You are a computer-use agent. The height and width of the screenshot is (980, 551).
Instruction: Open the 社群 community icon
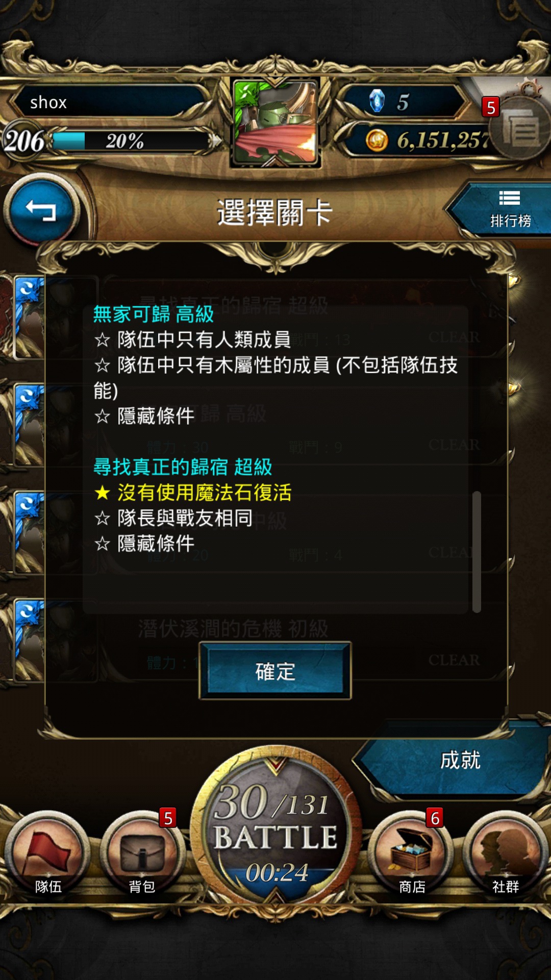point(505,853)
